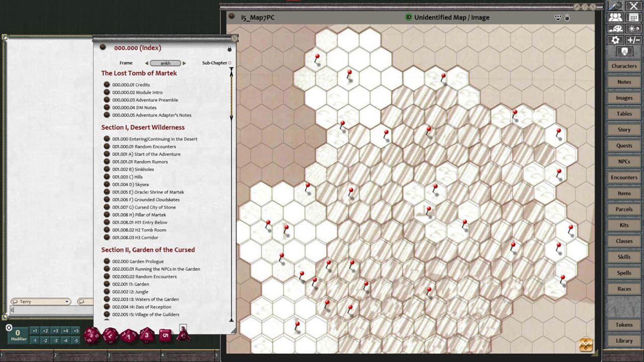Open the party sheet icon in the right toolbar
The height and width of the screenshot is (362, 644).
pos(616,17)
